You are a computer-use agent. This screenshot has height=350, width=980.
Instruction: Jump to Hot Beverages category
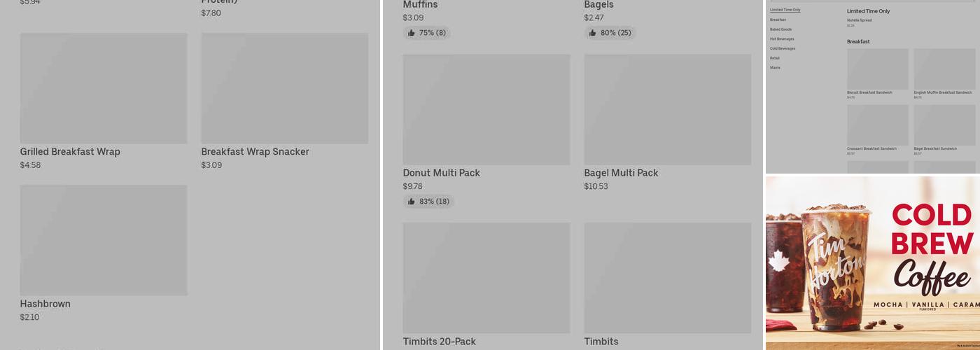pos(782,39)
